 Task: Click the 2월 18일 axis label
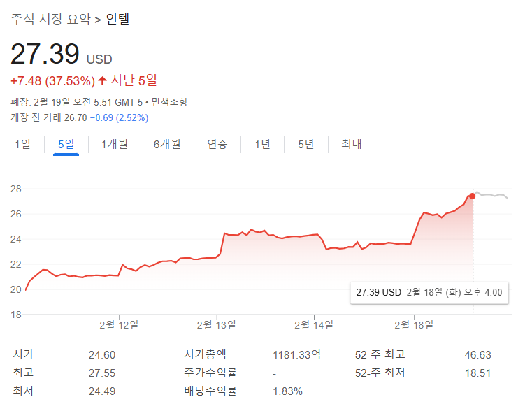[414, 325]
